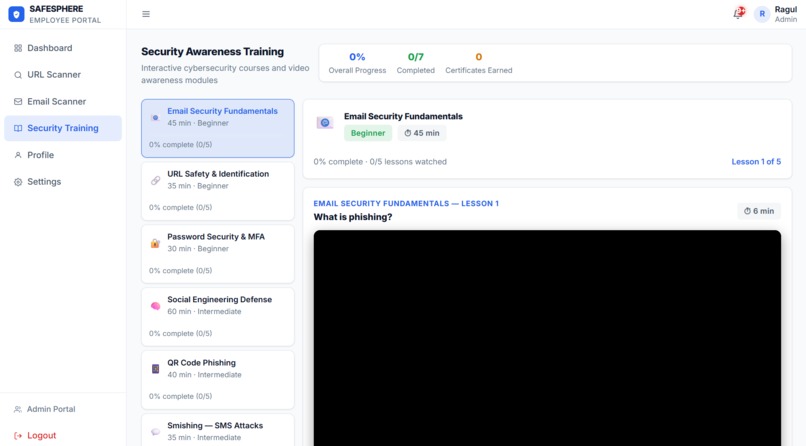Click the SafeSphere shield logo
This screenshot has height=446, width=806.
pos(16,14)
